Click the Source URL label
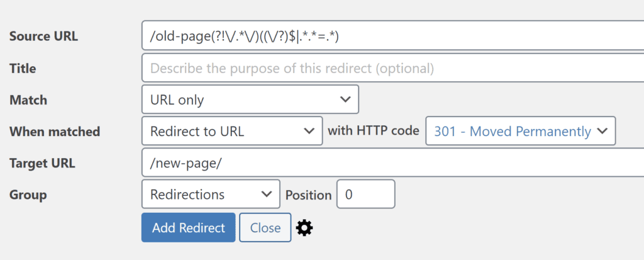 point(43,37)
